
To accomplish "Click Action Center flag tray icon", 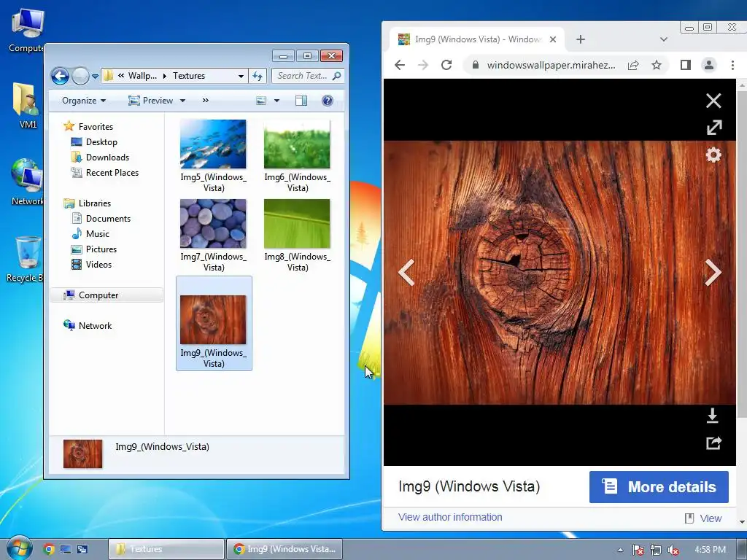I will click(638, 550).
